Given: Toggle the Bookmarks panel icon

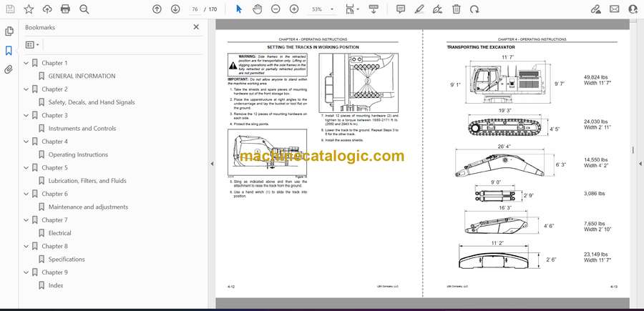Looking at the screenshot, I should [x=9, y=51].
